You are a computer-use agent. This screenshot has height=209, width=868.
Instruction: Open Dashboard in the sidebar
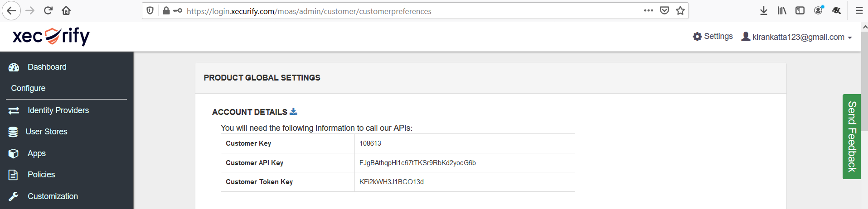(47, 67)
